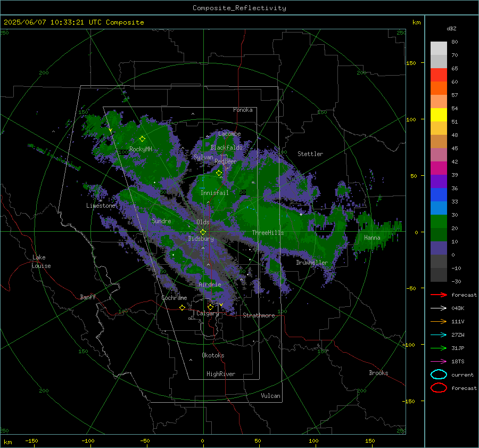479x448 pixels.
Task: Click the Blackfalds town label
Action: 226,148
